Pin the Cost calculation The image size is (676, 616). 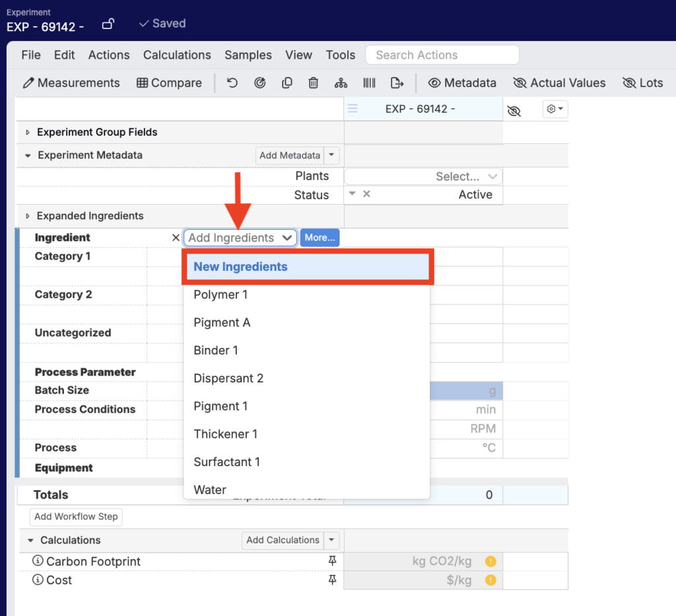[332, 580]
